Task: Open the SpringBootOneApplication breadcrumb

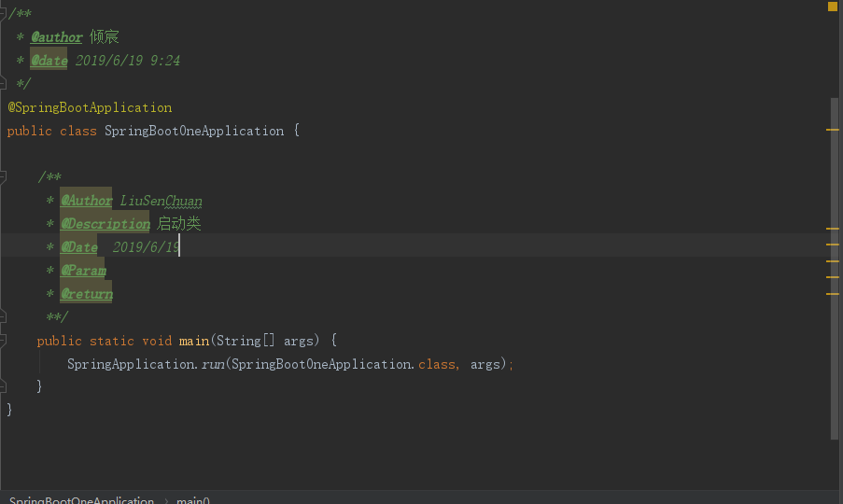Action: pyautogui.click(x=82, y=500)
